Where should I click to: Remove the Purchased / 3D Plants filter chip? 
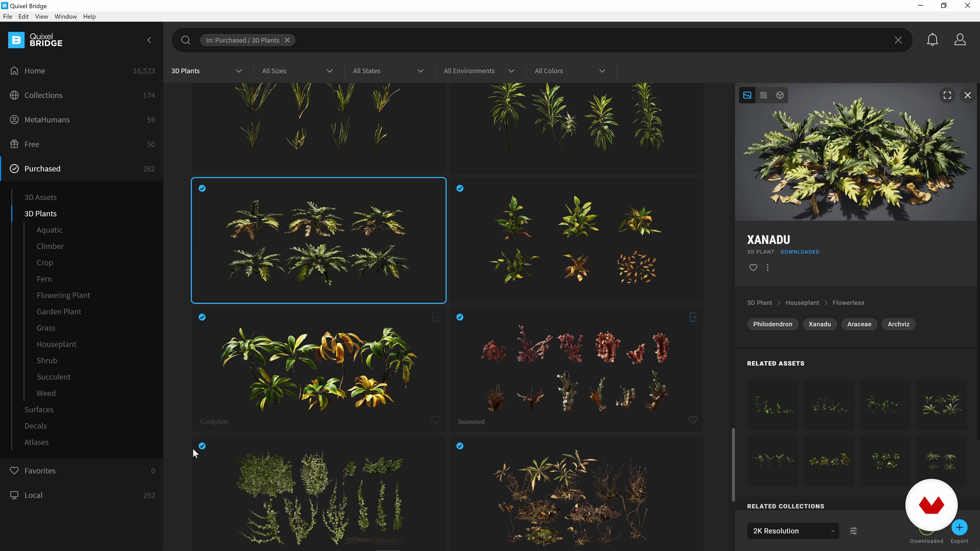(x=288, y=40)
